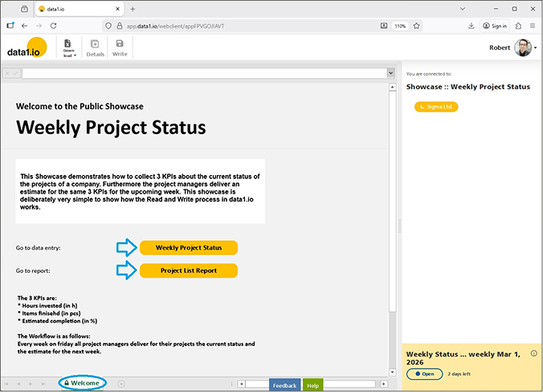
Task: Open the Weekly Project Status data entry
Action: coord(189,247)
